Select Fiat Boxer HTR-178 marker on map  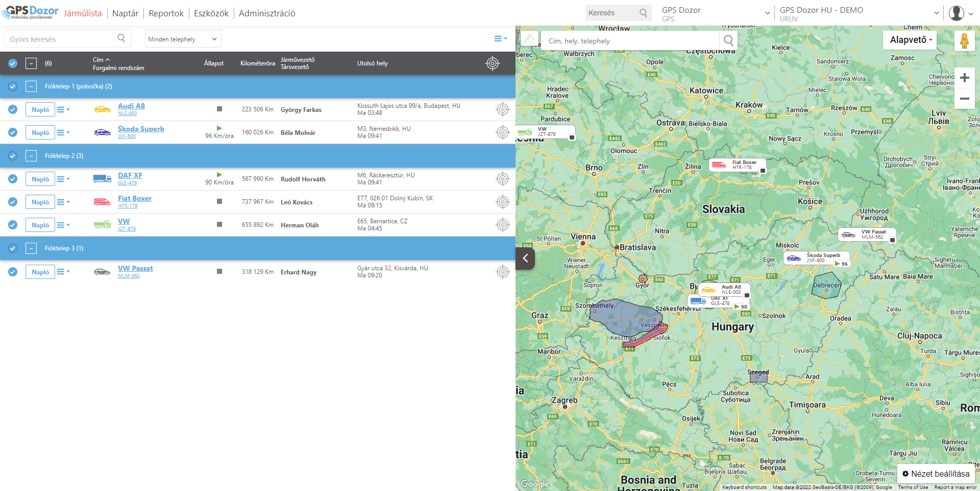pyautogui.click(x=738, y=165)
